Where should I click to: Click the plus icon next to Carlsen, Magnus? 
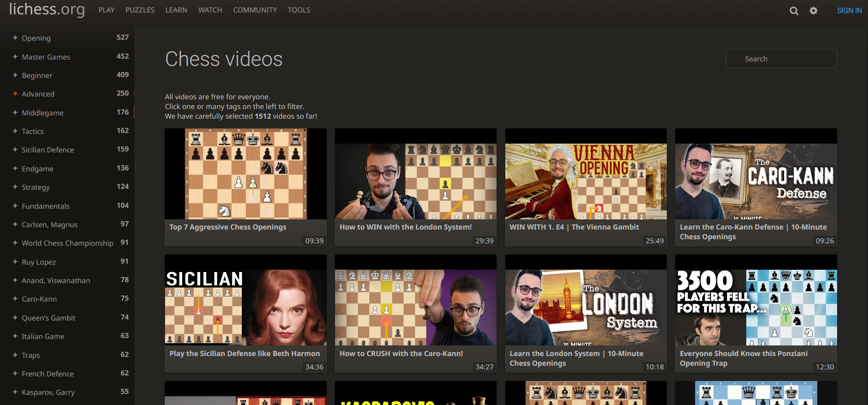click(x=15, y=224)
